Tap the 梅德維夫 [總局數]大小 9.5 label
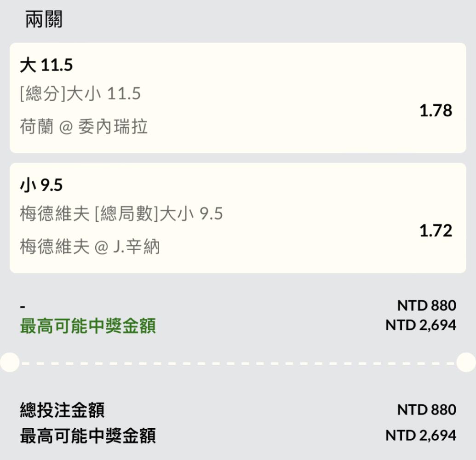 [x=121, y=213]
